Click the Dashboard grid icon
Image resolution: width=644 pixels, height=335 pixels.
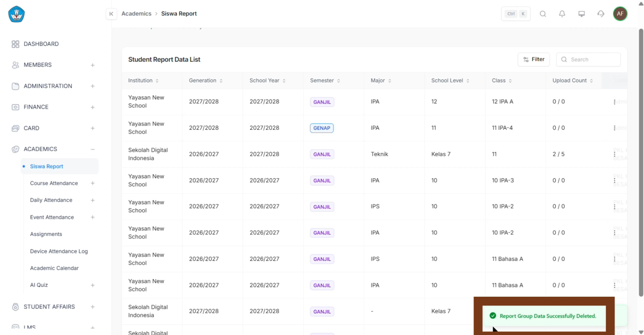point(15,44)
